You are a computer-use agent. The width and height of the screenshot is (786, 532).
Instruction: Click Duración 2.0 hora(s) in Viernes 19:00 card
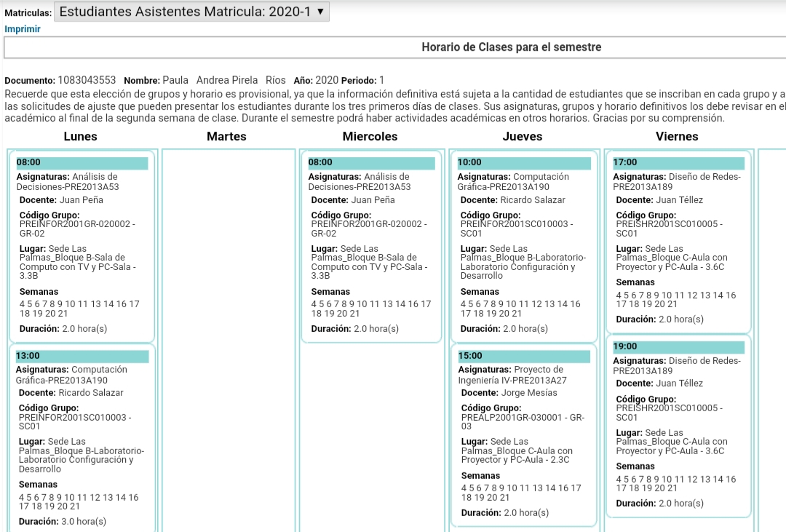click(659, 504)
